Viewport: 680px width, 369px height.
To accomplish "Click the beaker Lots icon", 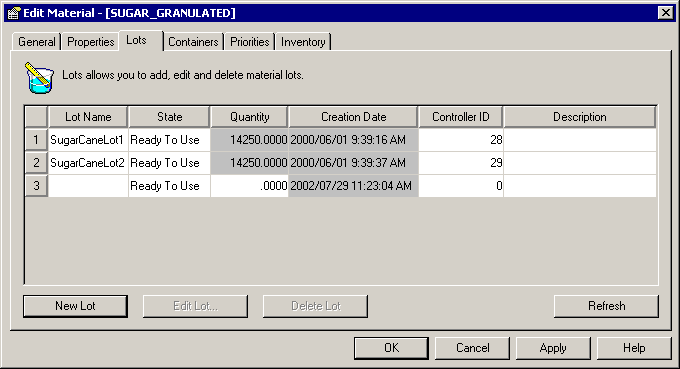I will (39, 78).
